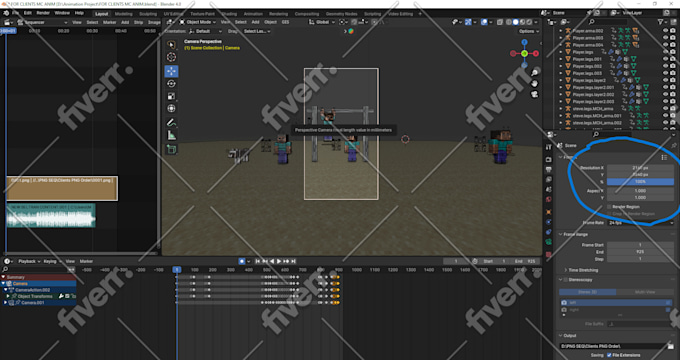Jump to the end frame
This screenshot has width=680, height=360.
(x=294, y=261)
